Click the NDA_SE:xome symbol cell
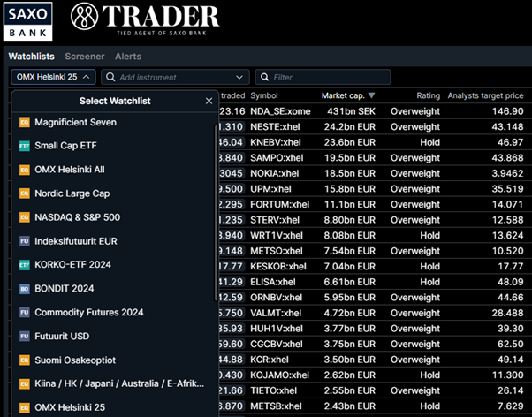 (280, 111)
